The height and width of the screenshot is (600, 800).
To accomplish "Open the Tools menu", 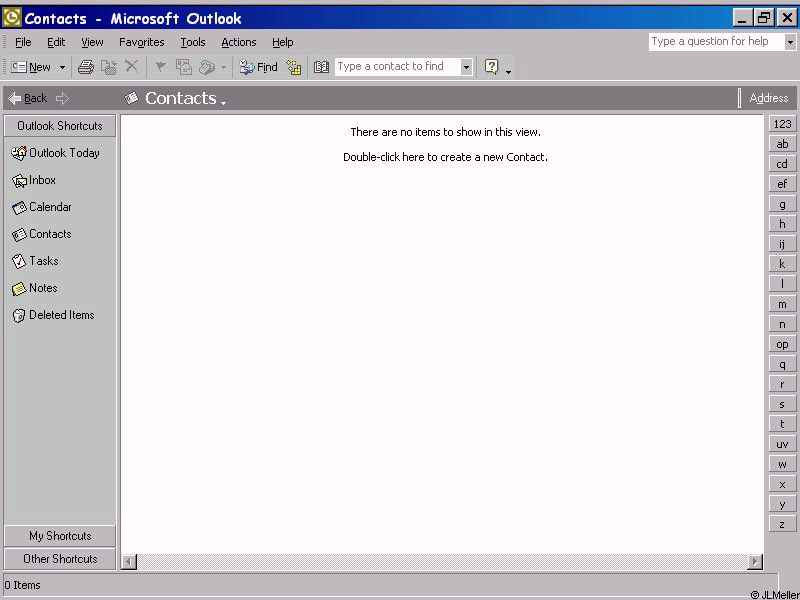I will pyautogui.click(x=193, y=42).
